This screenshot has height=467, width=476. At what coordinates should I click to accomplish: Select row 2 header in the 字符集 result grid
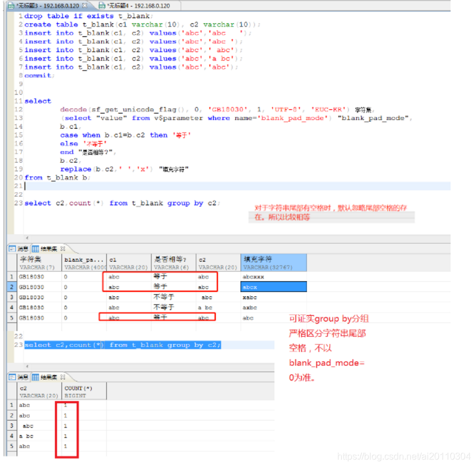[x=12, y=287]
